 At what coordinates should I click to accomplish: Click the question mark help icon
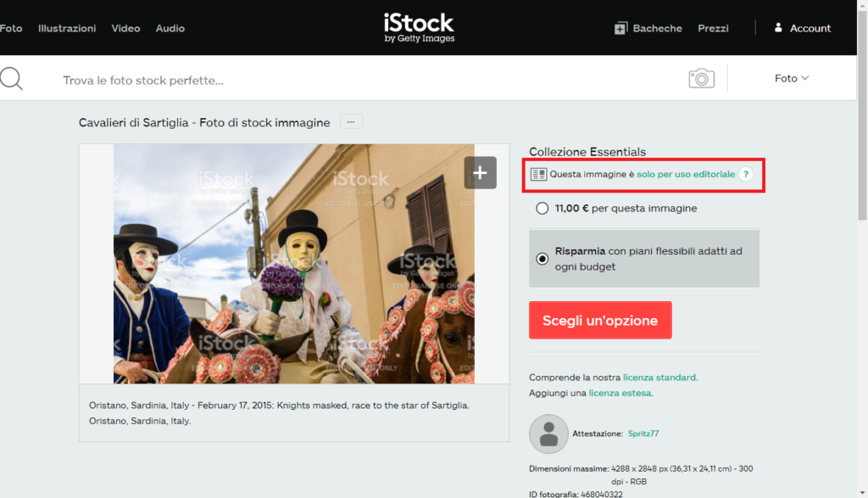745,174
